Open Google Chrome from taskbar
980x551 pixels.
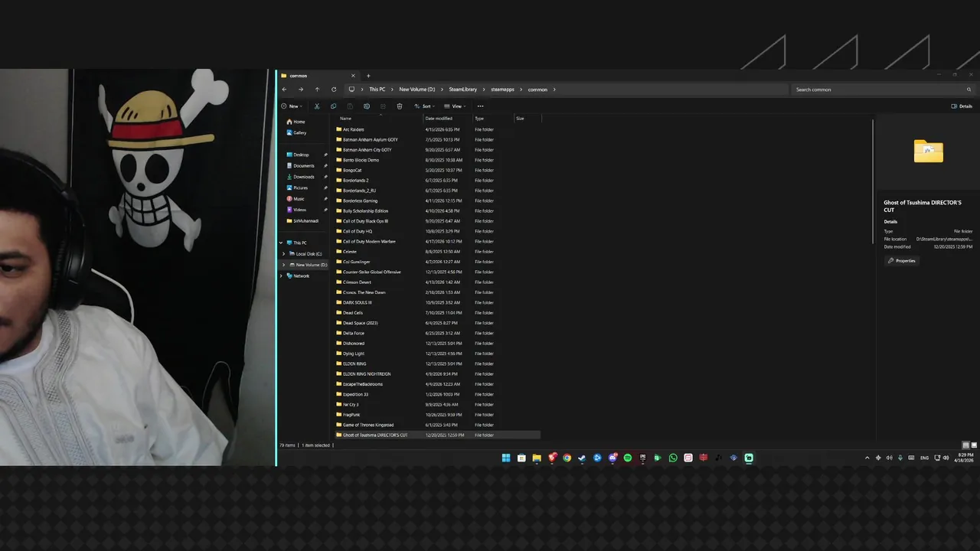click(x=567, y=458)
